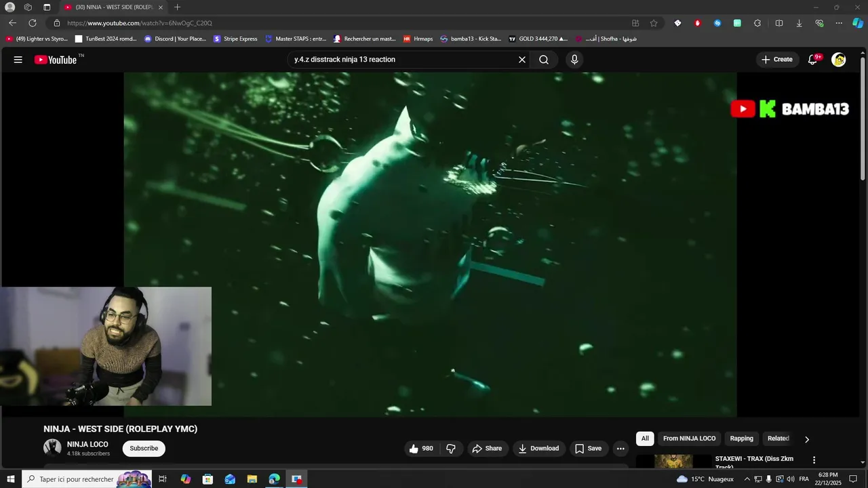Viewport: 868px width, 488px height.
Task: Reload the page
Action: (x=32, y=23)
